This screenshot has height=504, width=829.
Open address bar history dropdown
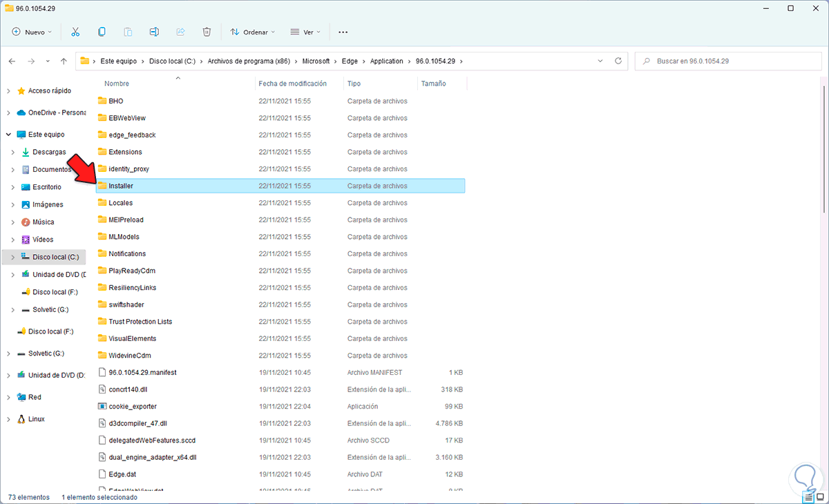pyautogui.click(x=600, y=61)
